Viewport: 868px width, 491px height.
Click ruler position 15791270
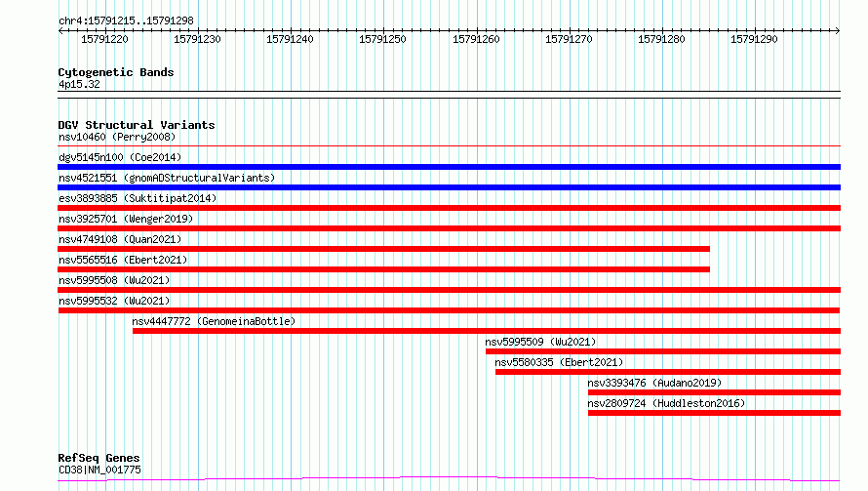(569, 39)
